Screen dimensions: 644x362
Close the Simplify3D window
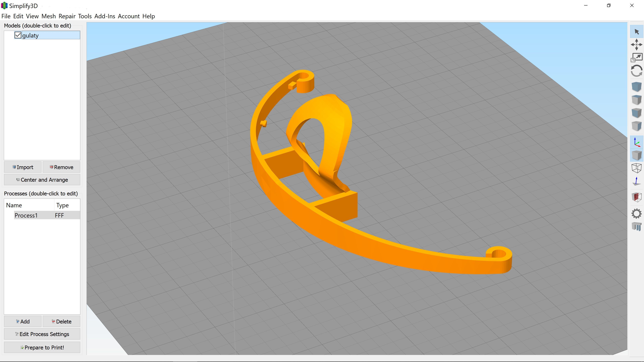[x=632, y=6]
